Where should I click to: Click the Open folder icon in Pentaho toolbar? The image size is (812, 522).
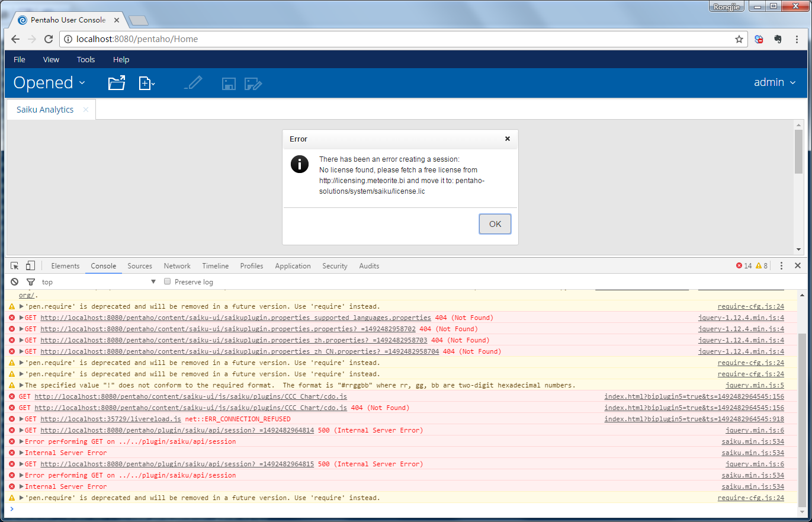point(117,83)
